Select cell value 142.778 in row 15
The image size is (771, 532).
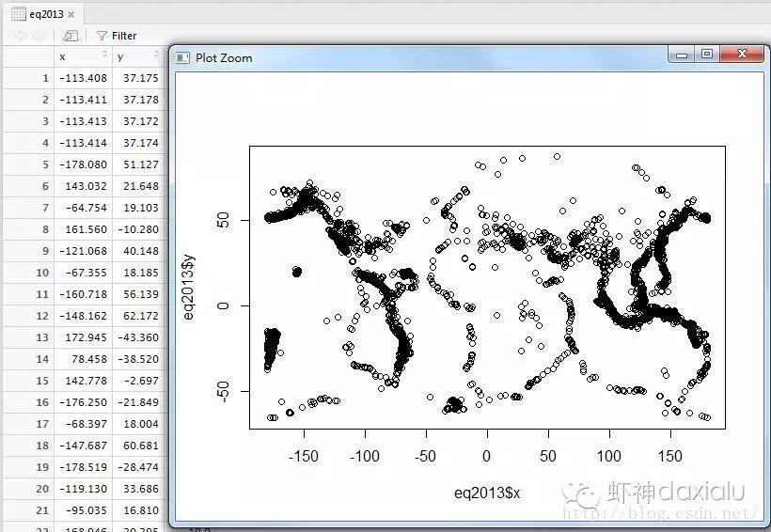[x=86, y=381]
